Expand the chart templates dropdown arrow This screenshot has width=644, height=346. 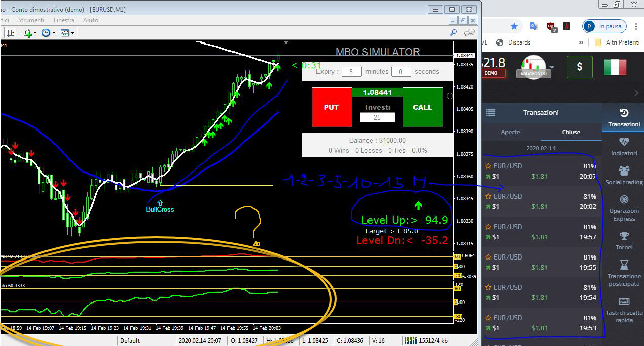click(73, 33)
